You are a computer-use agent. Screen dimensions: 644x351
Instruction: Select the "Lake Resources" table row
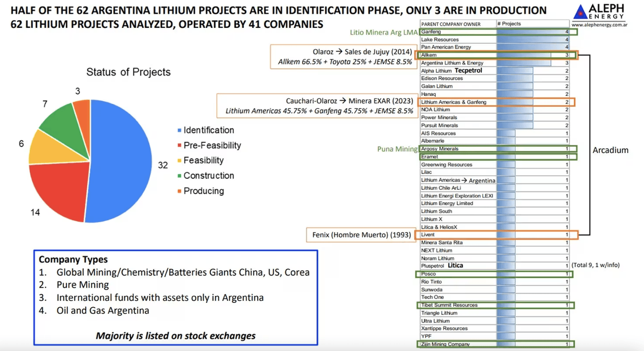point(495,39)
